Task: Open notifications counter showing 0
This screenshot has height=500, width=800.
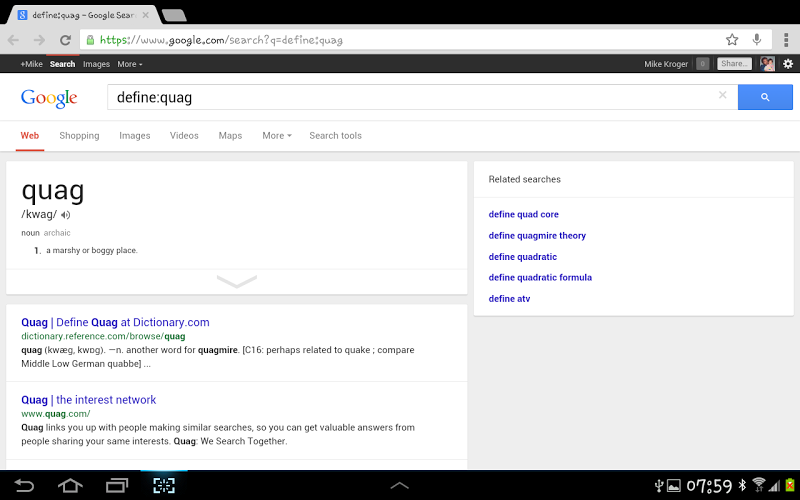Action: coord(703,64)
